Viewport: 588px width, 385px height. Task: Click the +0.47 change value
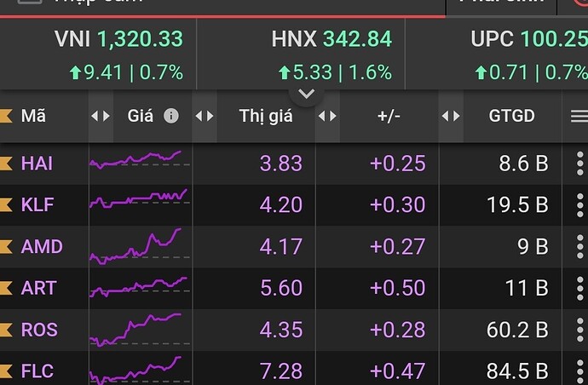point(398,371)
